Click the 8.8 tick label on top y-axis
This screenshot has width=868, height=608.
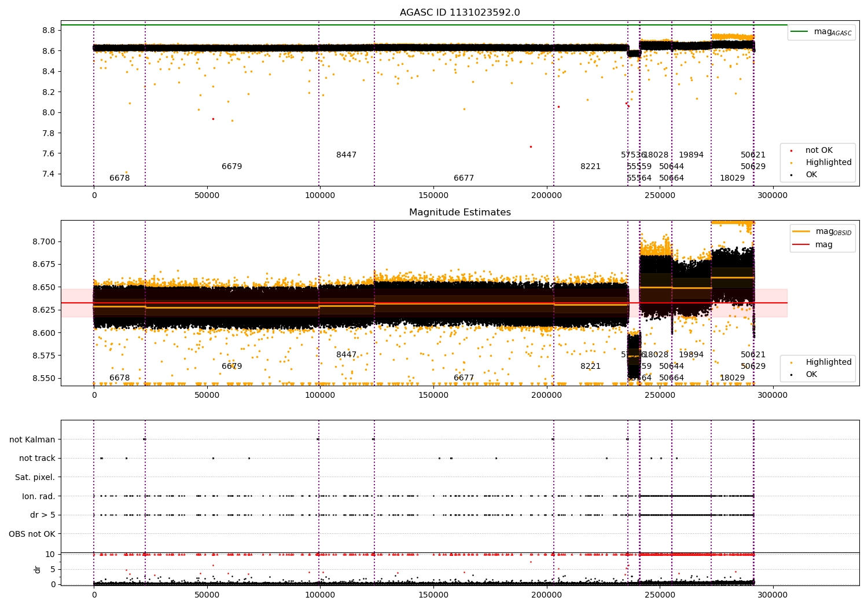[48, 30]
